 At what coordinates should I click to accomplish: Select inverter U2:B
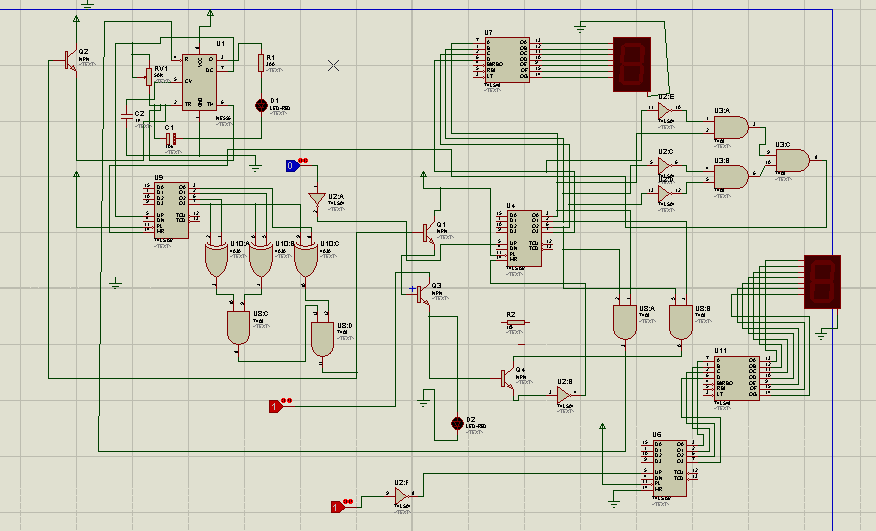(x=564, y=395)
